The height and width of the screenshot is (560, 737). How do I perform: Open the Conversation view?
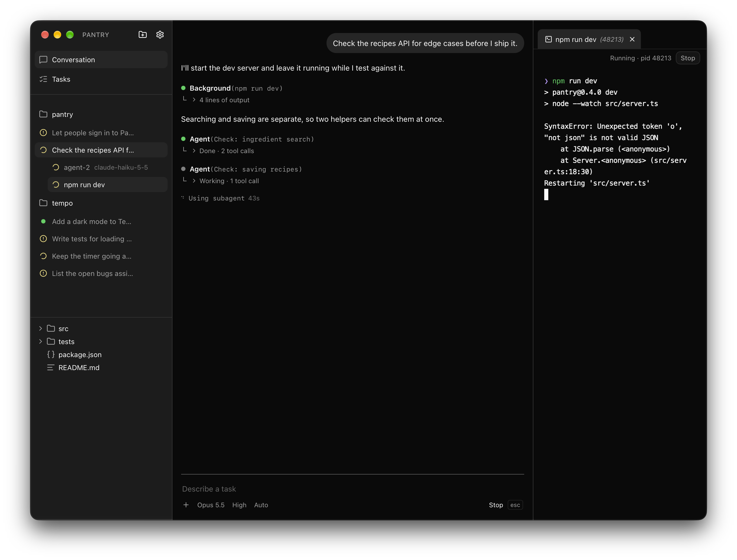101,60
